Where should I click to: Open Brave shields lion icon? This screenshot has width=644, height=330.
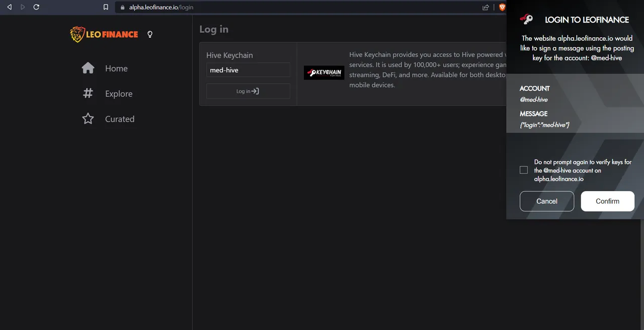(502, 7)
